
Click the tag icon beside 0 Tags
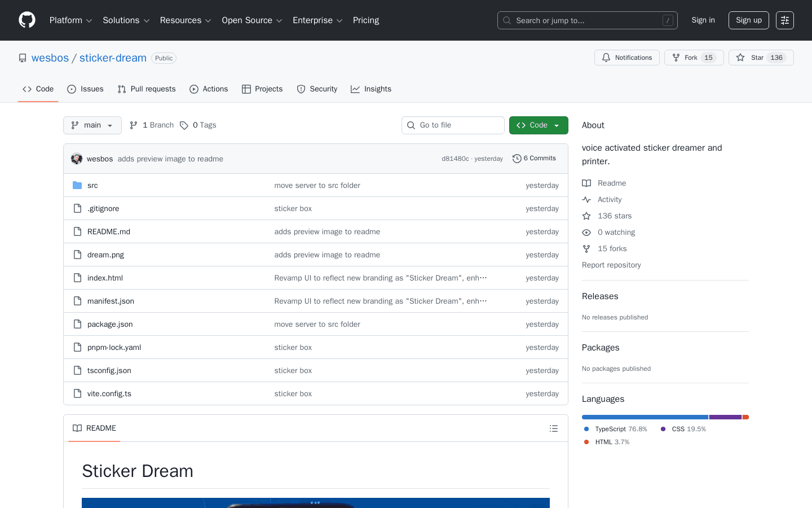coord(184,125)
